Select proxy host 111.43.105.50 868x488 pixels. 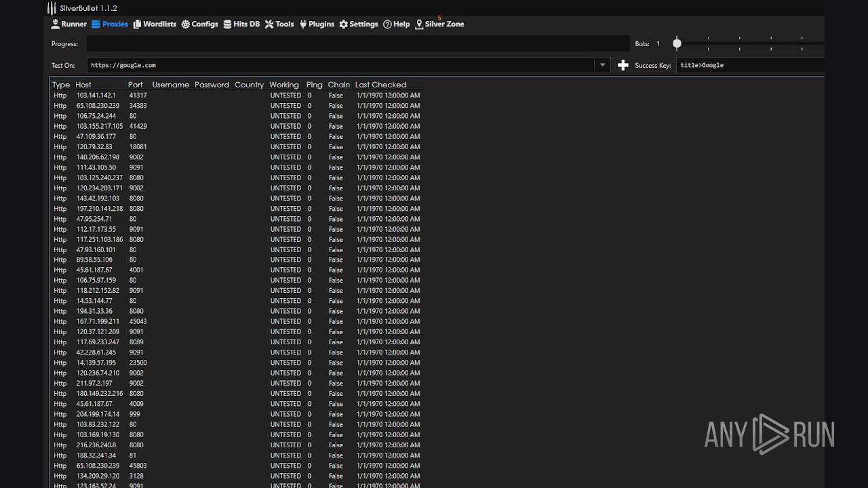pyautogui.click(x=96, y=167)
